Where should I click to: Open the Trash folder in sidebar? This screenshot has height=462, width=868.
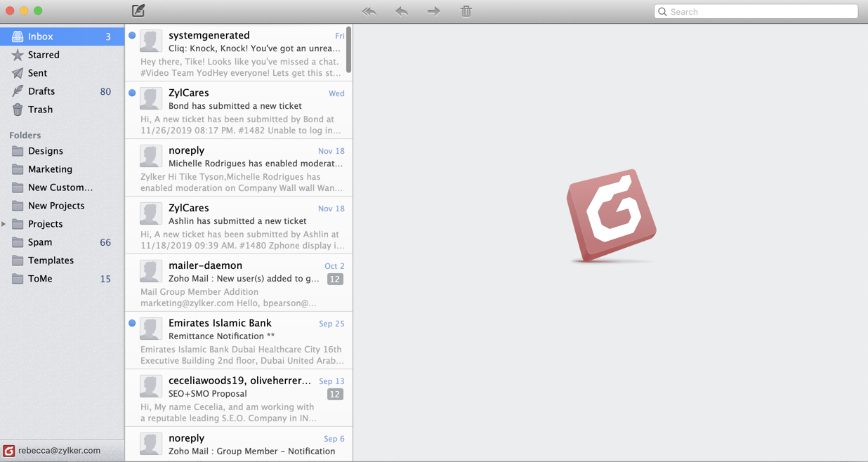(40, 110)
